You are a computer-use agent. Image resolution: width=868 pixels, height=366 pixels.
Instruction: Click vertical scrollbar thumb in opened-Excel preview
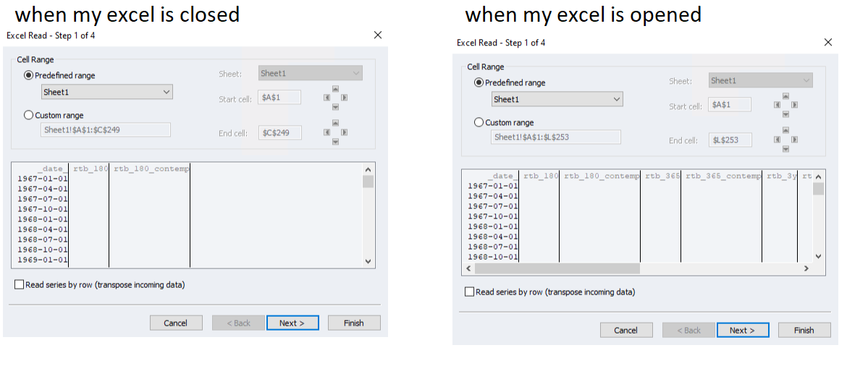pos(819,189)
